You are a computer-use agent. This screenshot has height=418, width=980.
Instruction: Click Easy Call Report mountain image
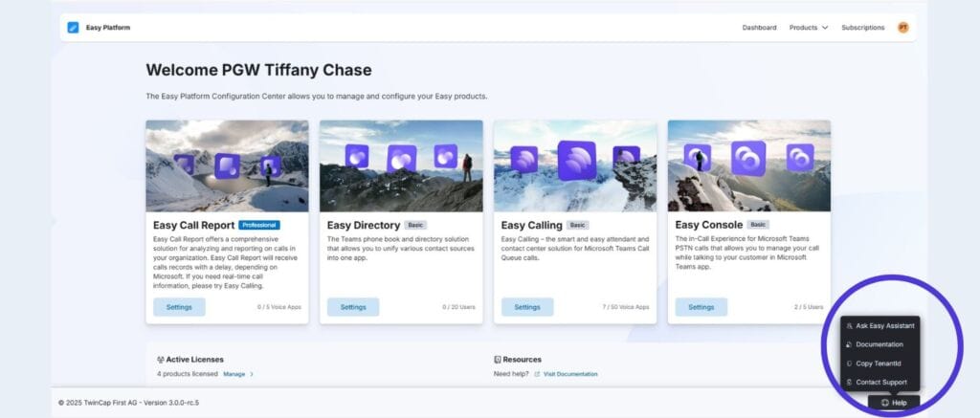[x=227, y=165]
